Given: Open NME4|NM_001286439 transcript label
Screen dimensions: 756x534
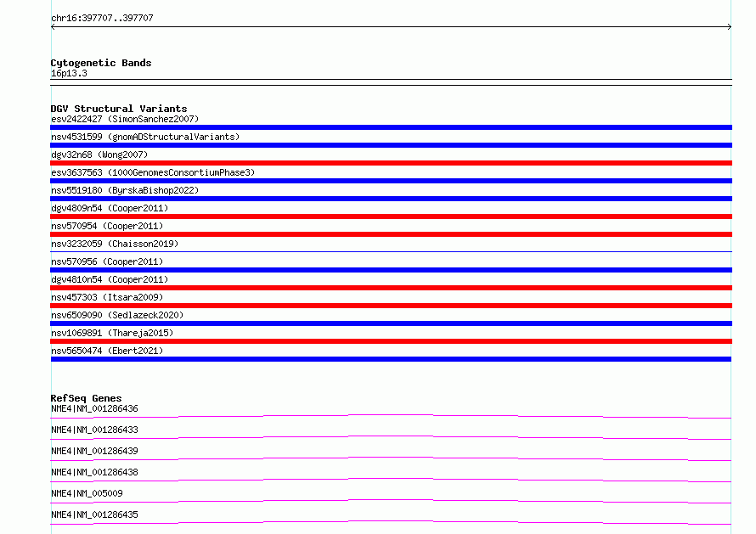Looking at the screenshot, I should coord(94,451).
